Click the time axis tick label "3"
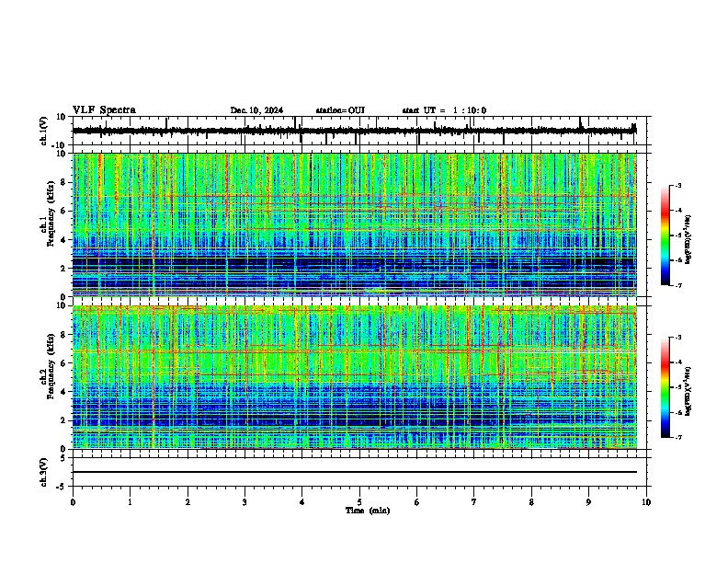The height and width of the screenshot is (563, 728). click(x=245, y=502)
